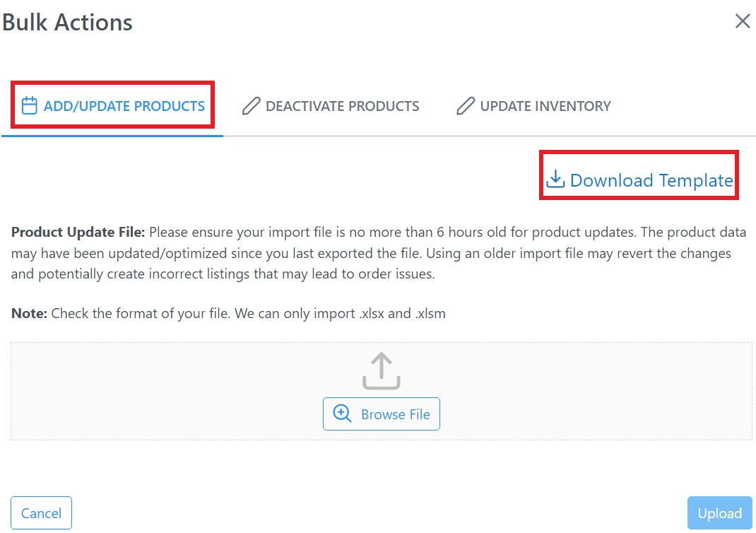756x533 pixels.
Task: Click the calendar icon on Add/Update Products tab
Action: click(30, 105)
